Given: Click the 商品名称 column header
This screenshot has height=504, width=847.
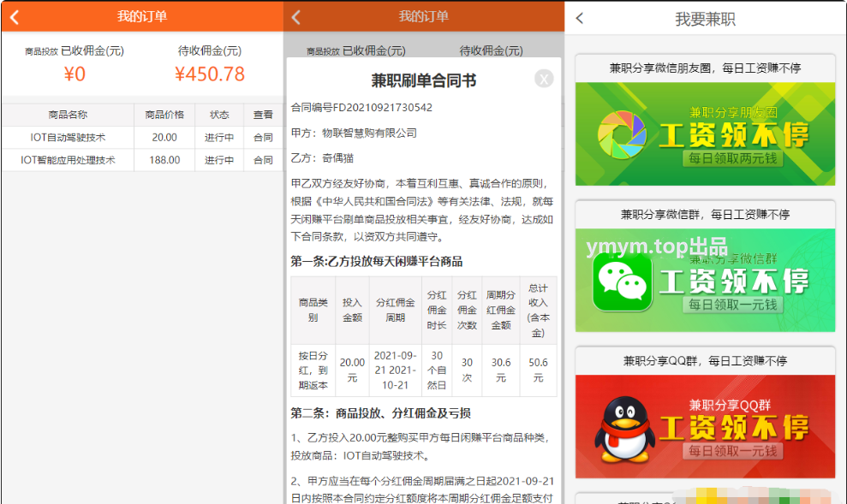Looking at the screenshot, I should pos(68,115).
